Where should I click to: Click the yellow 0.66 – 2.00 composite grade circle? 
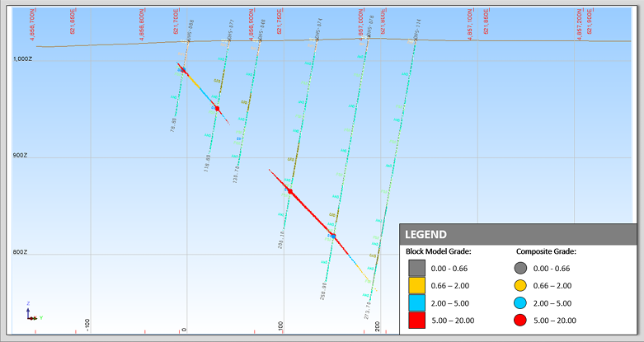pos(521,285)
